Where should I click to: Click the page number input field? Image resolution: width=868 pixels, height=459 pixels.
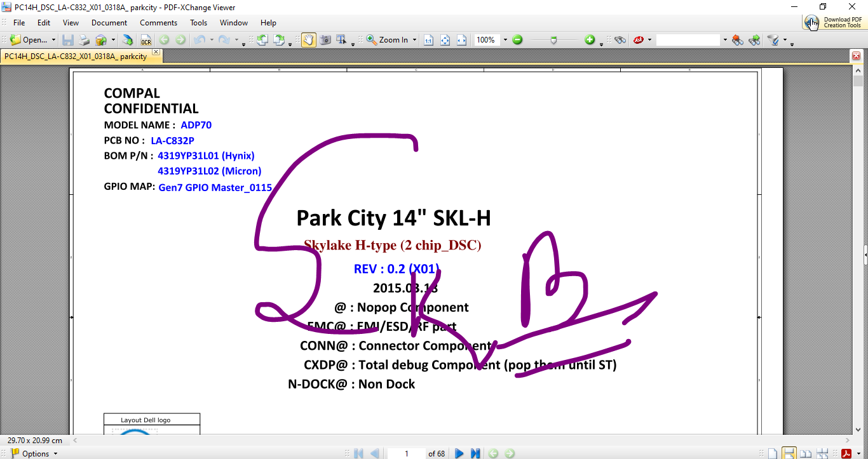click(x=407, y=453)
